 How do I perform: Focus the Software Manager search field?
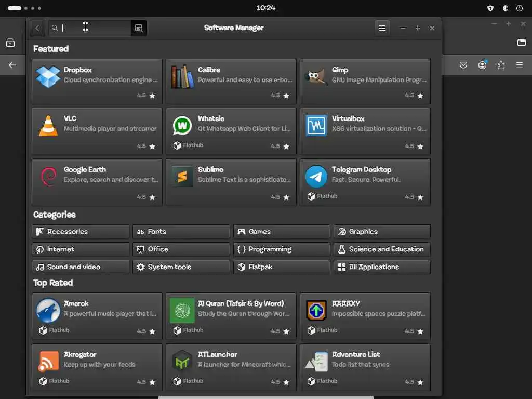[89, 28]
